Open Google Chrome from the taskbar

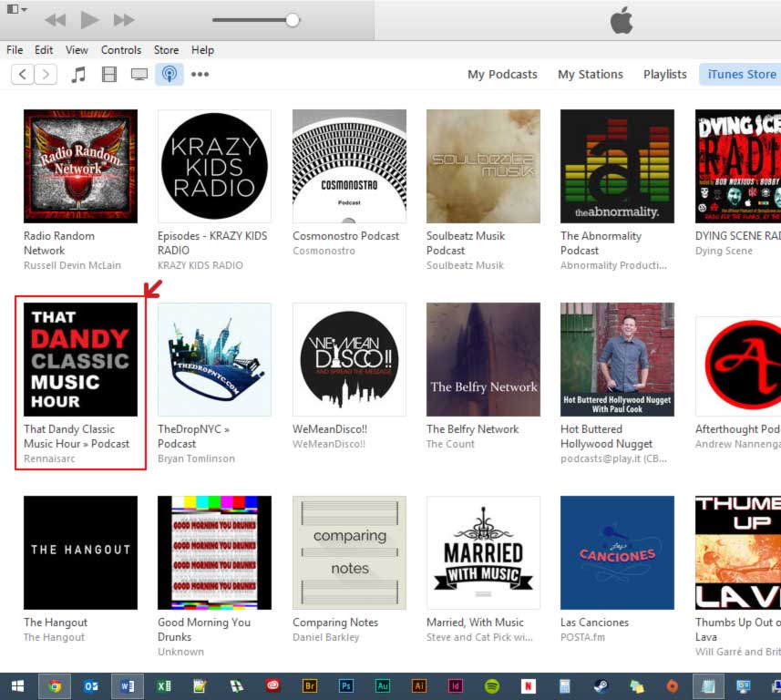(55, 686)
